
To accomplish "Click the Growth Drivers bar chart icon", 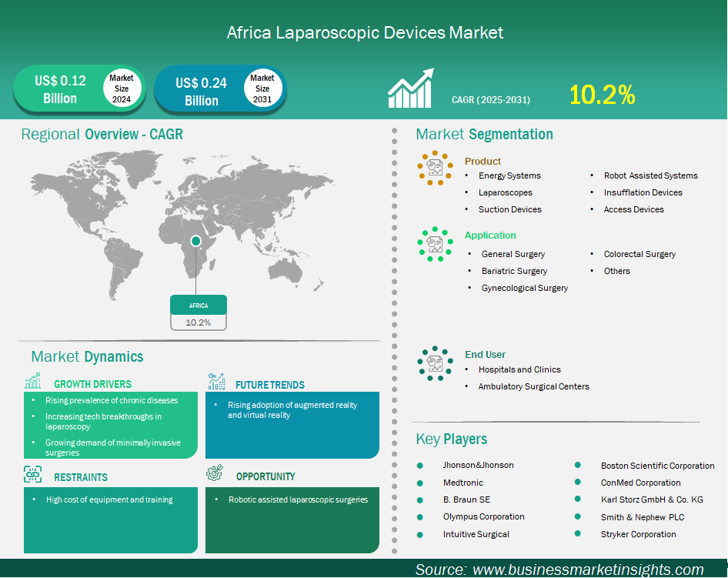I will (33, 381).
